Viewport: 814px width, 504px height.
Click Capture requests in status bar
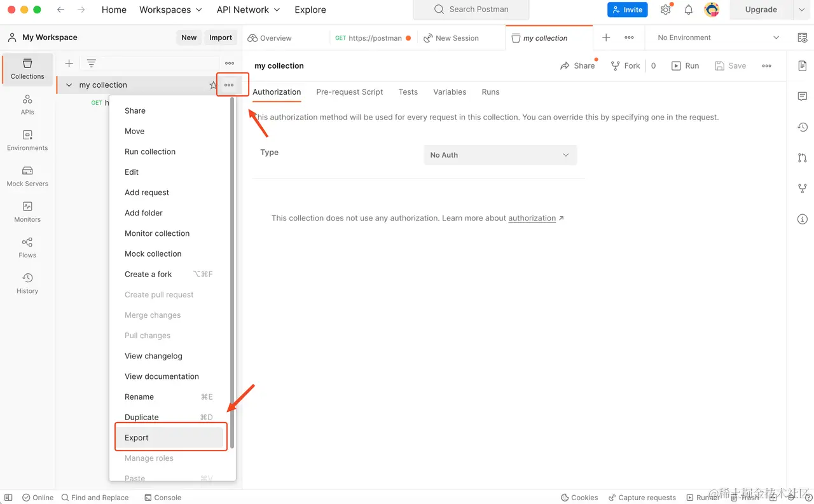tap(642, 498)
